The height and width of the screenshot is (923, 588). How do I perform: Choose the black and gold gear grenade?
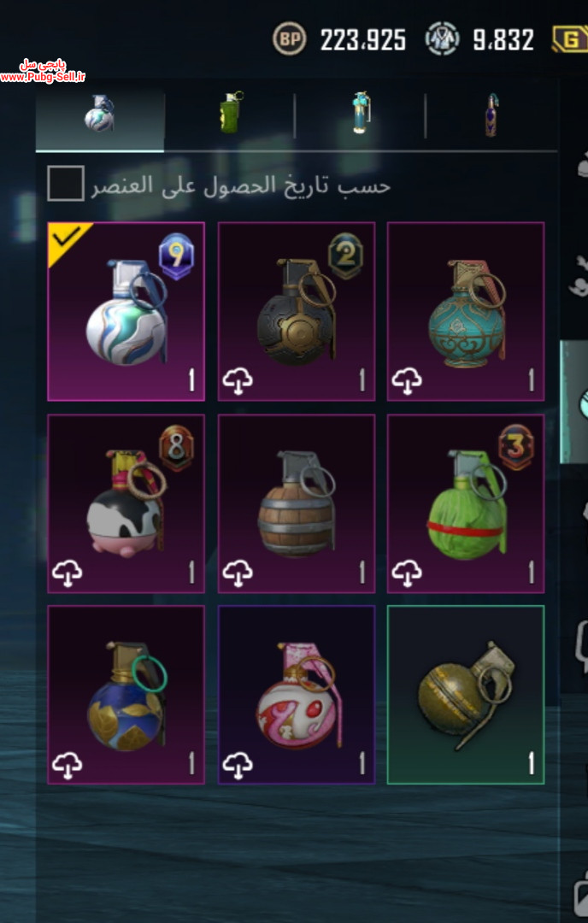point(296,311)
